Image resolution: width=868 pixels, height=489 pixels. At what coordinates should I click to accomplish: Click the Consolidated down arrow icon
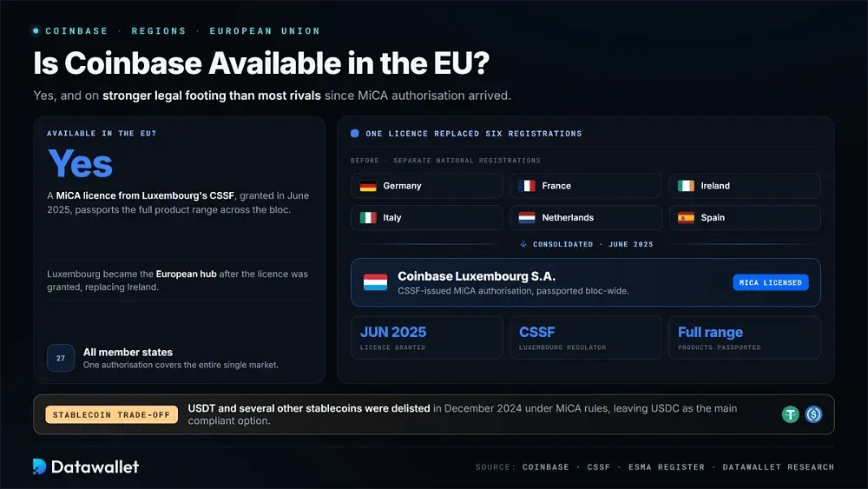[x=523, y=244]
